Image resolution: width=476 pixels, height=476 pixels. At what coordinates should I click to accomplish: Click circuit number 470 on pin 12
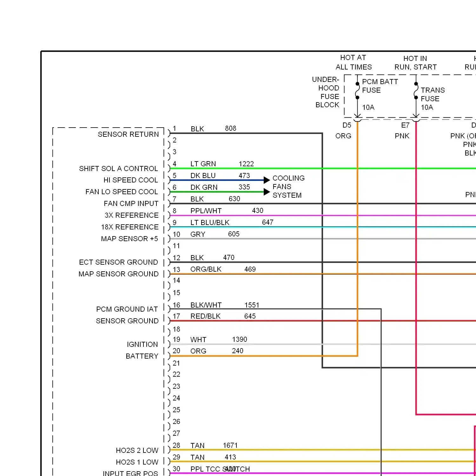(x=229, y=257)
